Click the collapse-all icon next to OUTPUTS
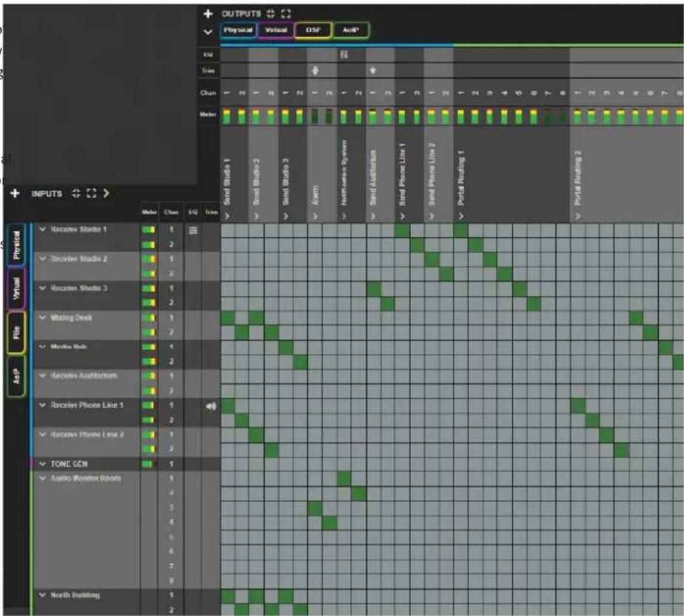The height and width of the screenshot is (616, 684). click(x=270, y=13)
